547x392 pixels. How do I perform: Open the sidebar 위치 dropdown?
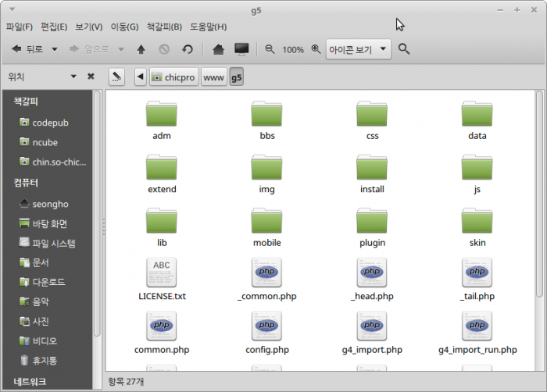coord(73,77)
